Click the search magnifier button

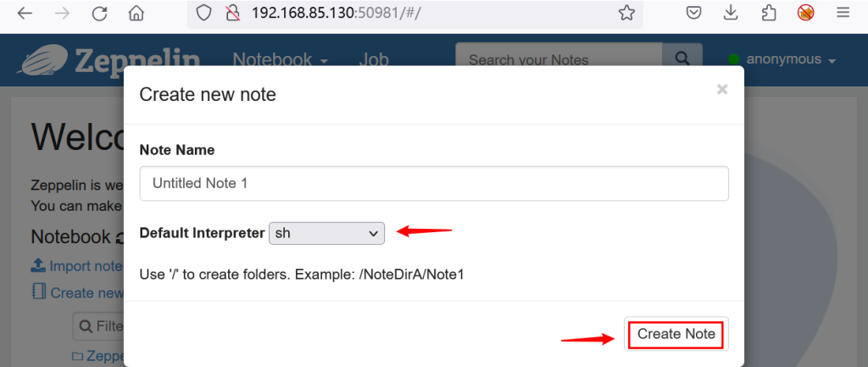tap(682, 59)
